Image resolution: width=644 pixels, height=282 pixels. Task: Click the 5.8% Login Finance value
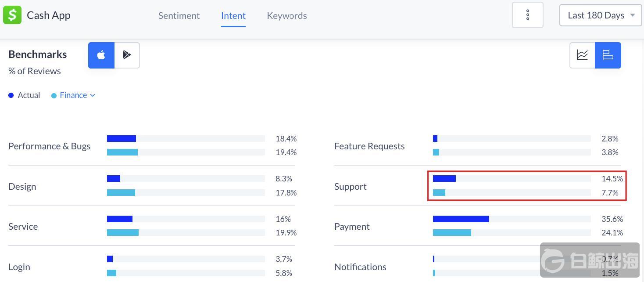pyautogui.click(x=284, y=273)
